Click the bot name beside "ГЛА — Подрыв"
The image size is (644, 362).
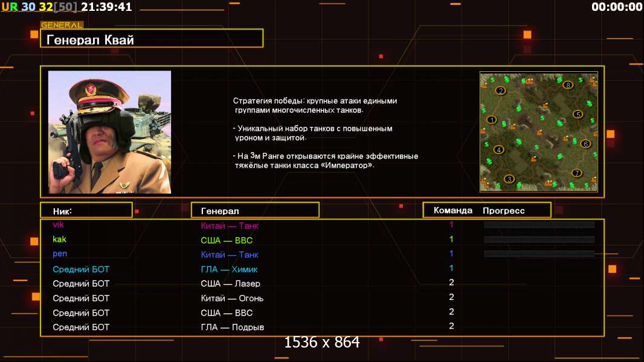(x=81, y=327)
